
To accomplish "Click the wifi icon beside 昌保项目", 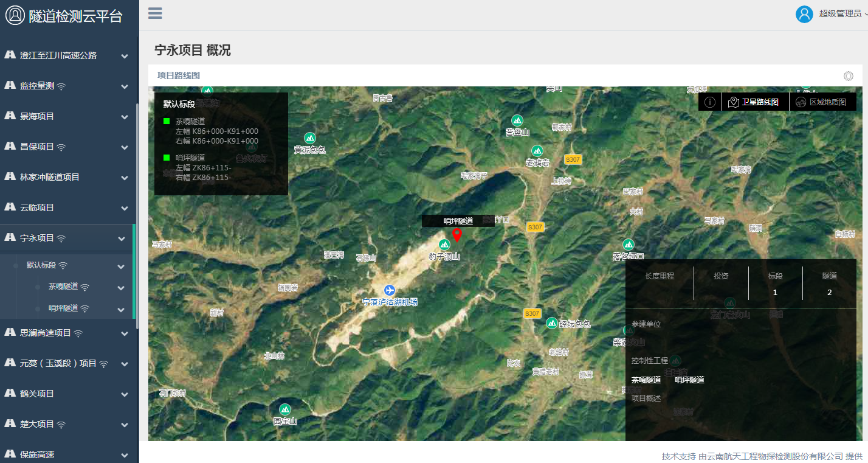I will tap(61, 147).
